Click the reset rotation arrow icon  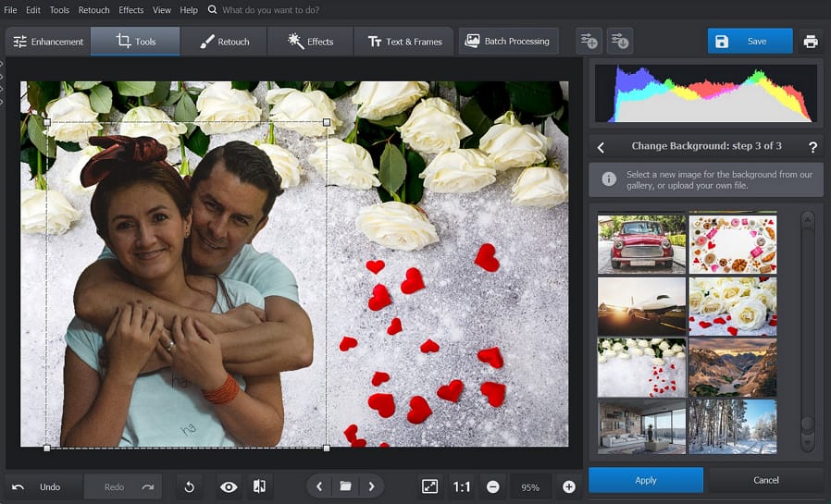pyautogui.click(x=189, y=486)
